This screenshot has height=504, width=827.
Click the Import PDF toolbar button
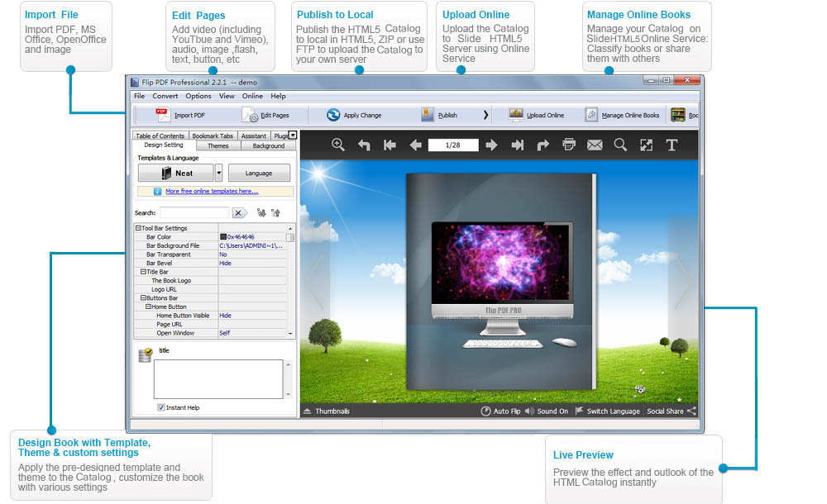[x=181, y=115]
